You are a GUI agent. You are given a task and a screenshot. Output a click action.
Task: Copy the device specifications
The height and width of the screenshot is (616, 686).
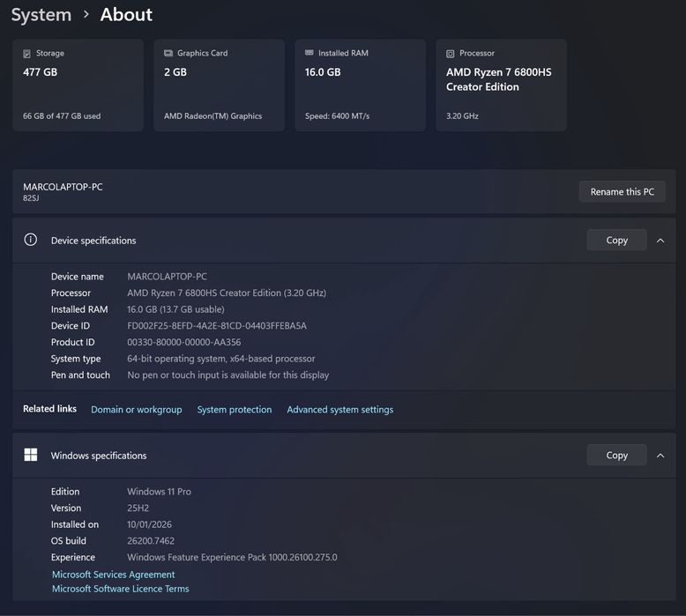click(x=616, y=241)
